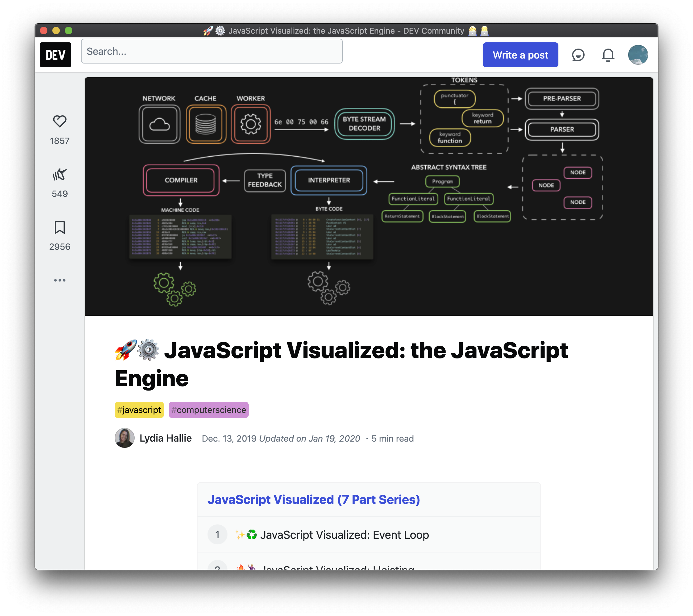Click the Write a post button
Image resolution: width=693 pixels, height=616 pixels.
click(520, 55)
